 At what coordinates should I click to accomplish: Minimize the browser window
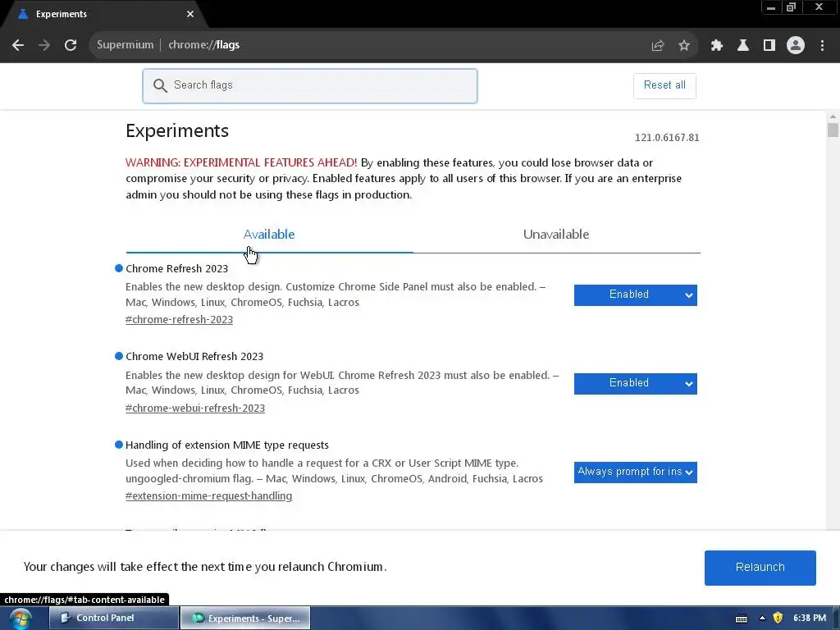[771, 7]
